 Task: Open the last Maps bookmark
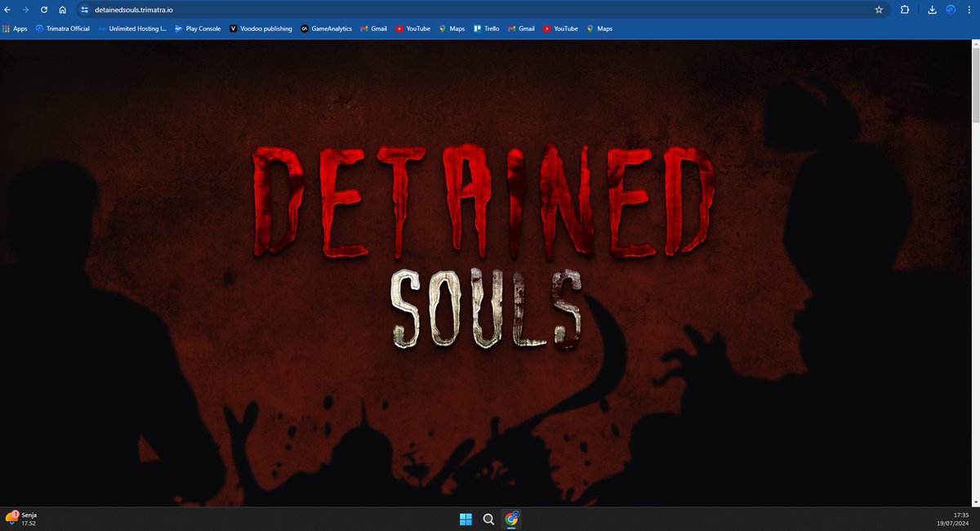tap(599, 29)
